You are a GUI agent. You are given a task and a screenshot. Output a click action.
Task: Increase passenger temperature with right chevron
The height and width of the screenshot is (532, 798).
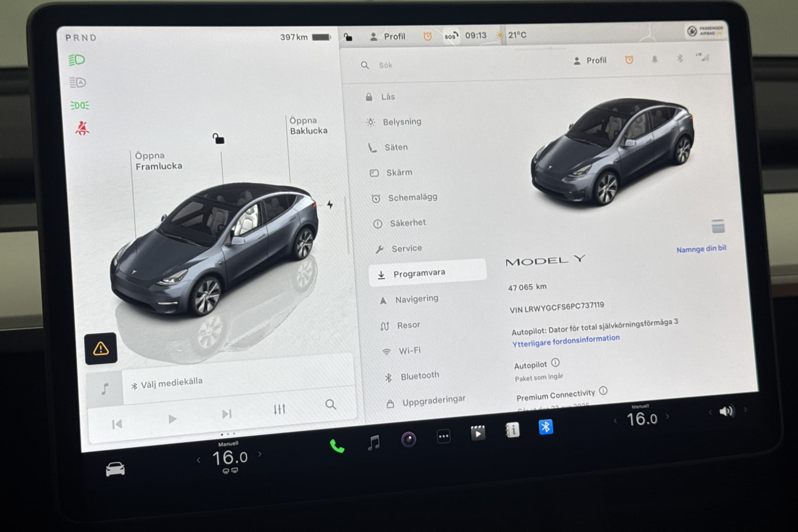(x=668, y=416)
